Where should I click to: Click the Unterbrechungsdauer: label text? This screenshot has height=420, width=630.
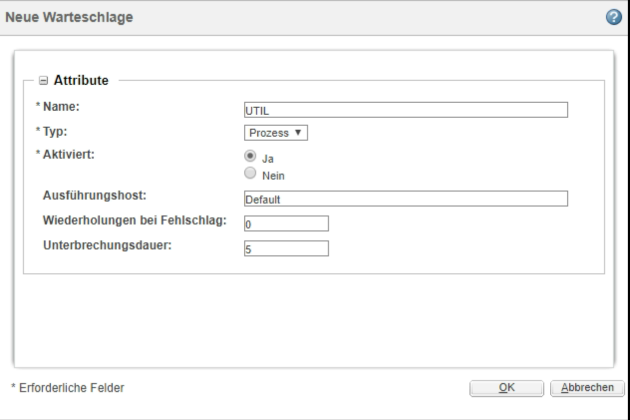(x=105, y=245)
